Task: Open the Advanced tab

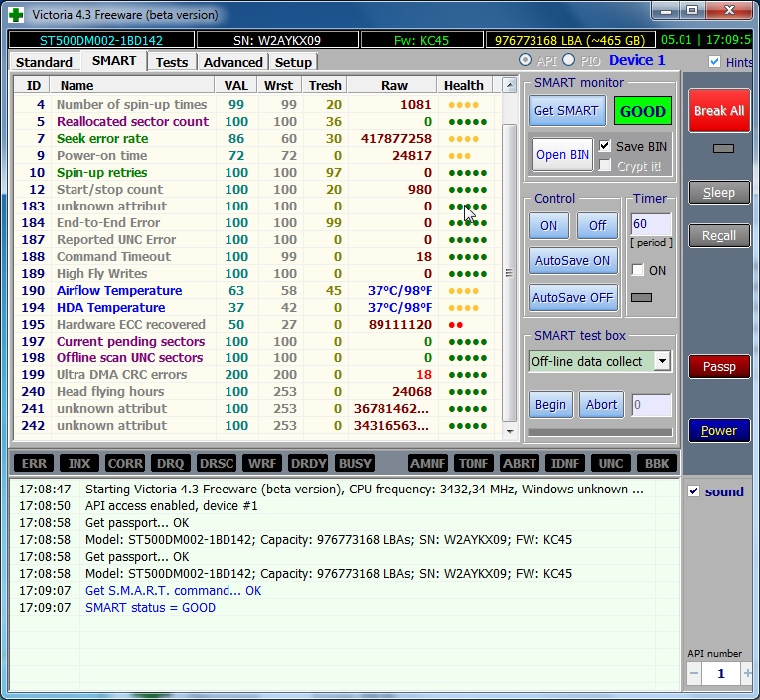Action: (233, 62)
